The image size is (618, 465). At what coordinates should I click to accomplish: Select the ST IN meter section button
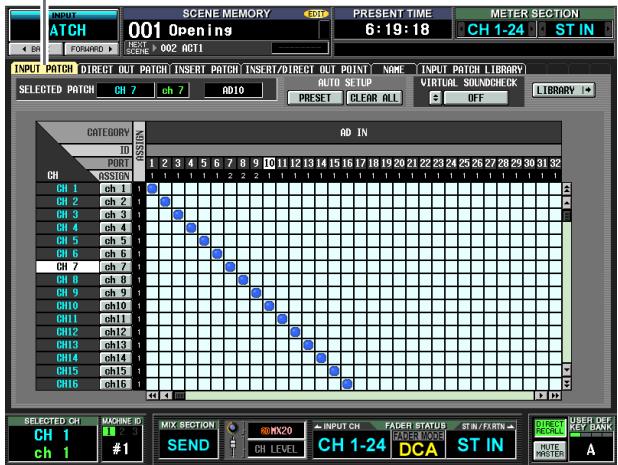pos(575,30)
